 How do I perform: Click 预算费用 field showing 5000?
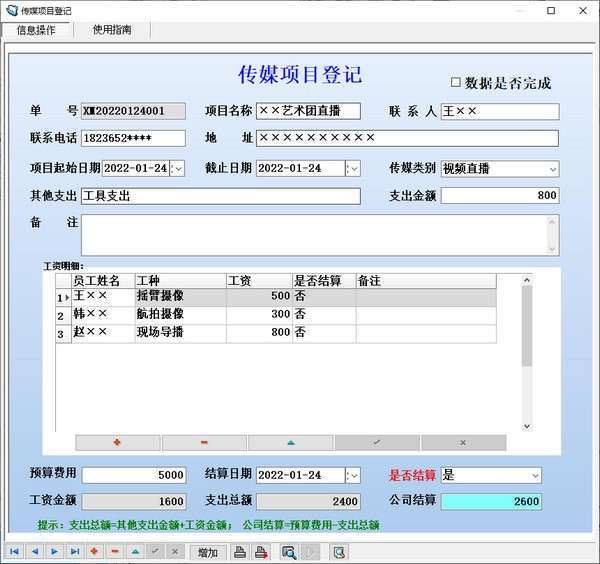coord(134,475)
